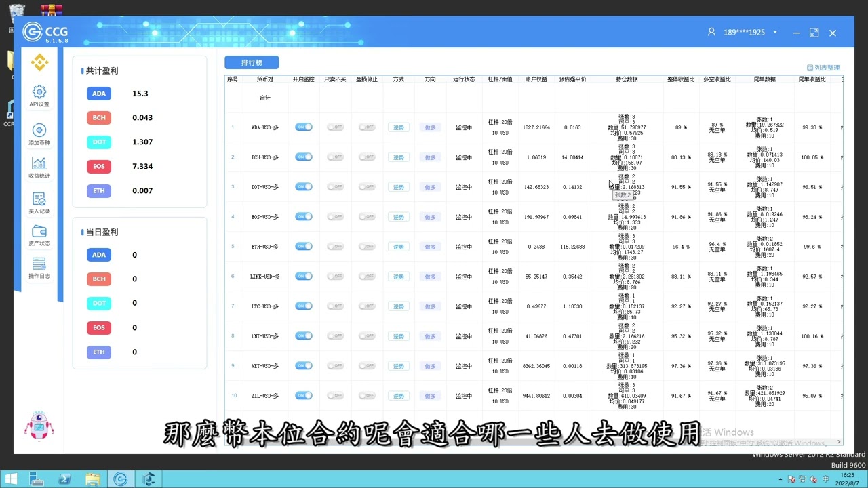
Task: Click the WinRAR desktop icon
Action: 51,10
